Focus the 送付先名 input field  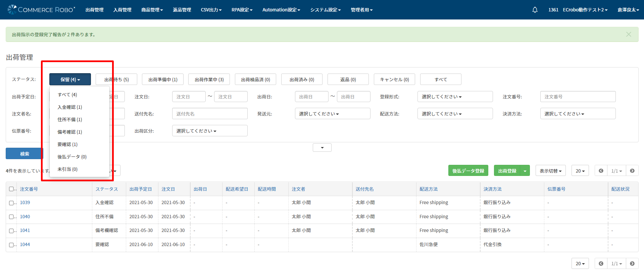tap(210, 114)
